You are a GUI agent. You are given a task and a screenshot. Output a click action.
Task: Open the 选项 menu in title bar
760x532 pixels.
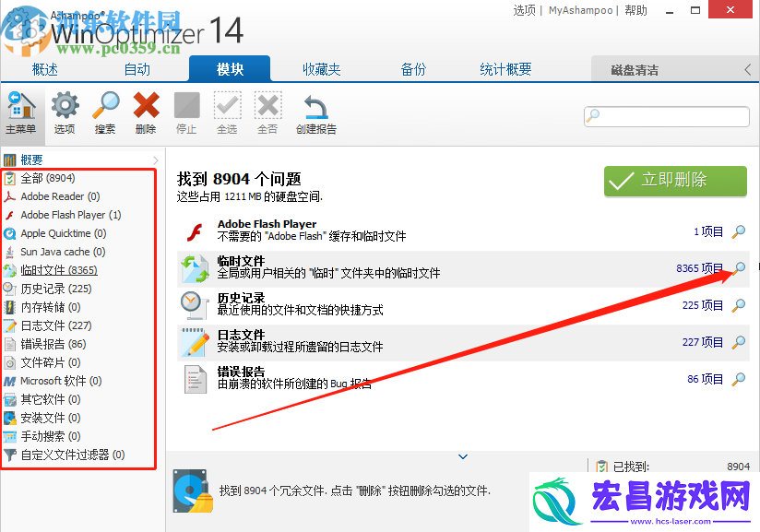(x=525, y=10)
